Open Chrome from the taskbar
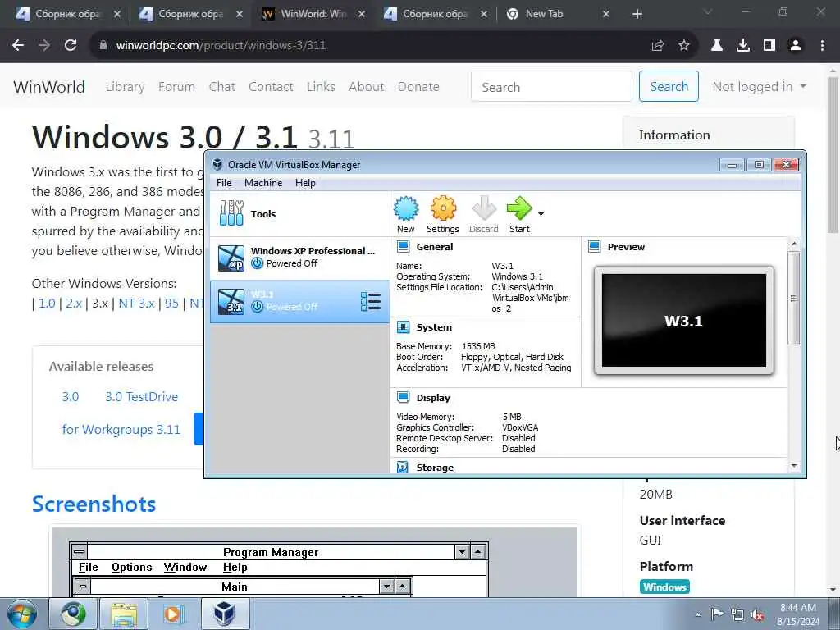 [x=73, y=614]
